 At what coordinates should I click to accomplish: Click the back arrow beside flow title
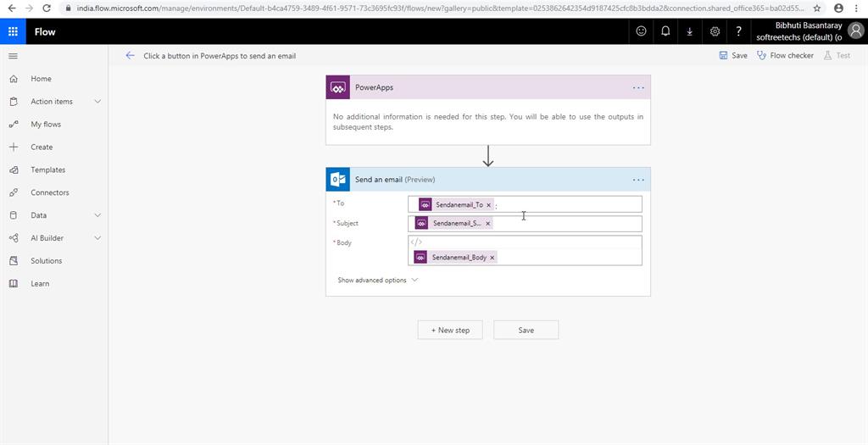coord(130,56)
